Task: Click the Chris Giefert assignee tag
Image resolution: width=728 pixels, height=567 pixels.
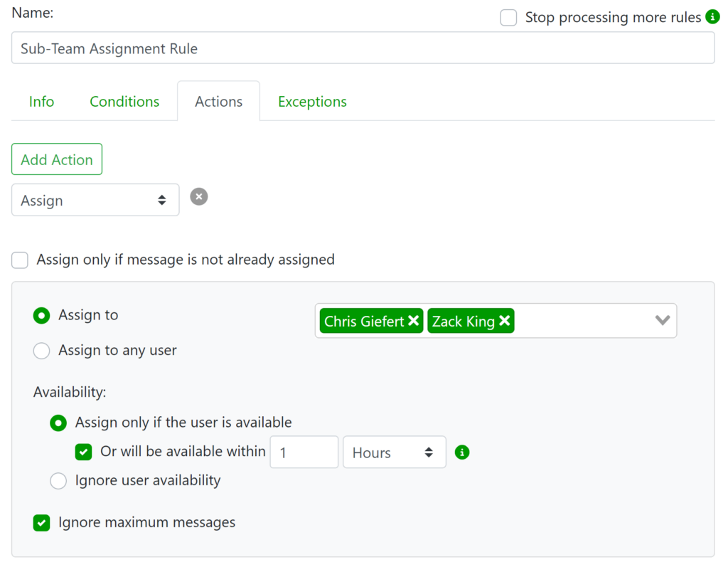Action: tap(371, 321)
